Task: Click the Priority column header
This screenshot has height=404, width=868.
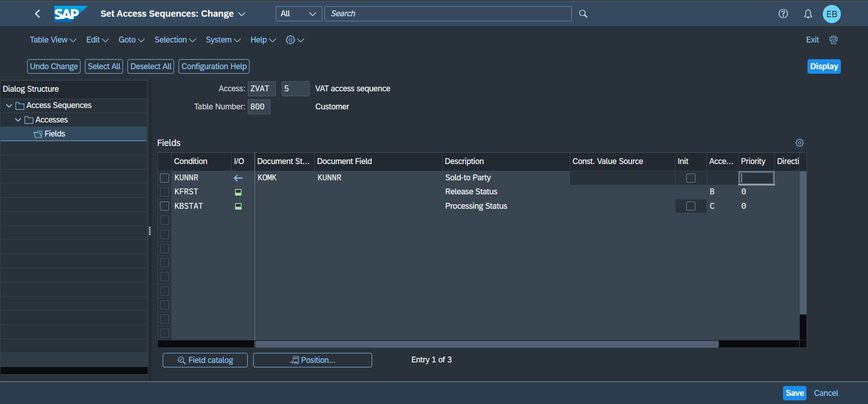Action: [756, 161]
